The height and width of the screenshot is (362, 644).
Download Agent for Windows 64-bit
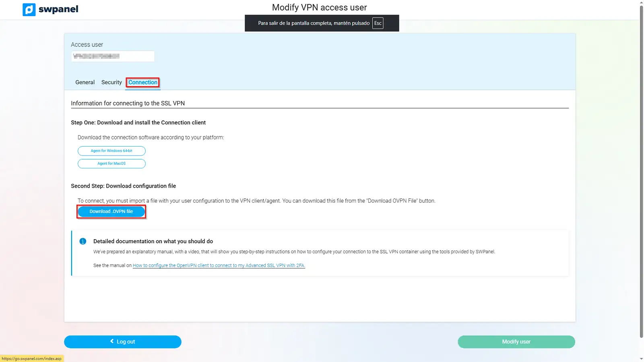pyautogui.click(x=111, y=151)
